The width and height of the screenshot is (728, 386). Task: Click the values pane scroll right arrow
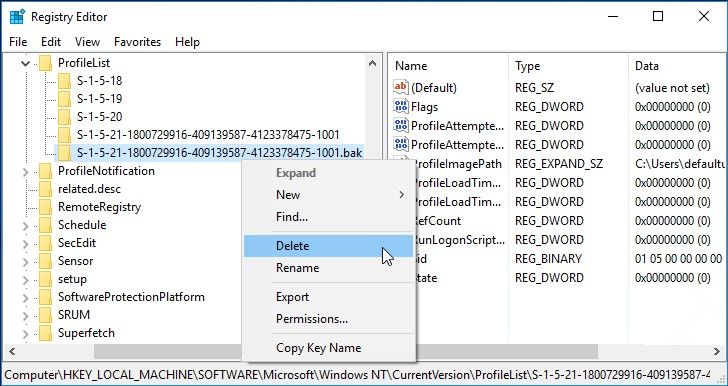[x=717, y=351]
